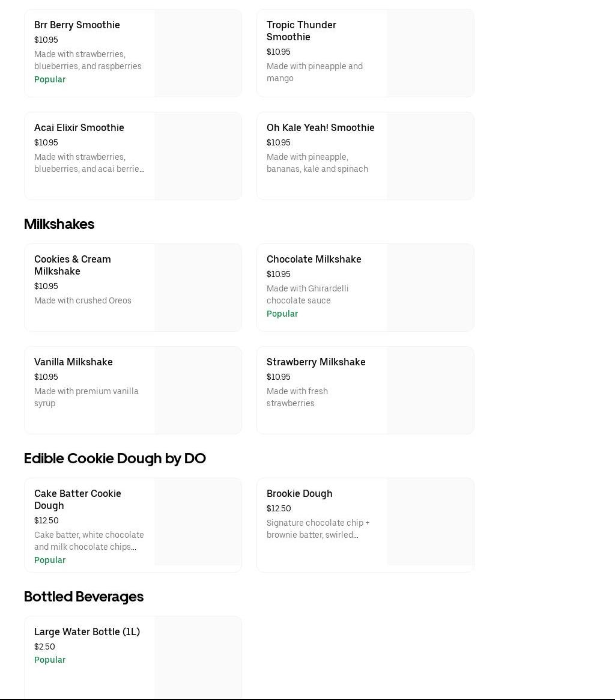Choose the Large Water Bottle (1L) title
The width and height of the screenshot is (615, 700).
tap(87, 632)
